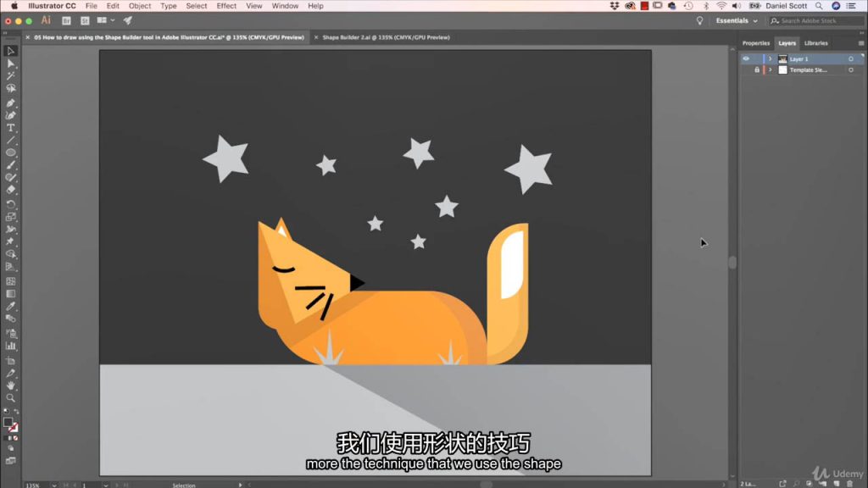
Task: Switch to Shape Builder 2.ai document tab
Action: [x=386, y=37]
